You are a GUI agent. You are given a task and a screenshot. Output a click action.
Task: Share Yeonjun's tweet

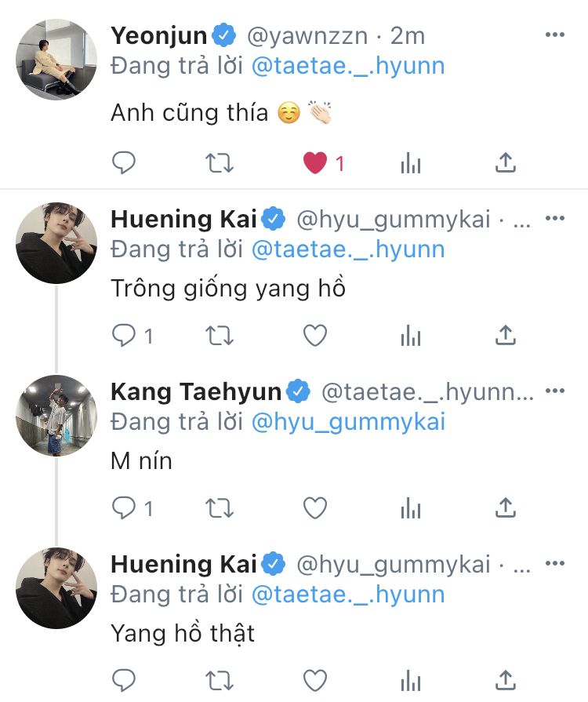pyautogui.click(x=506, y=163)
